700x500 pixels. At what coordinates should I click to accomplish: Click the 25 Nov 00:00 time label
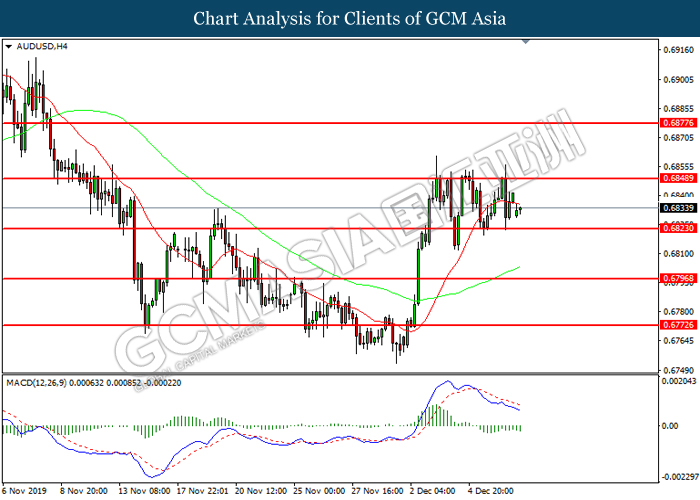pos(319,491)
